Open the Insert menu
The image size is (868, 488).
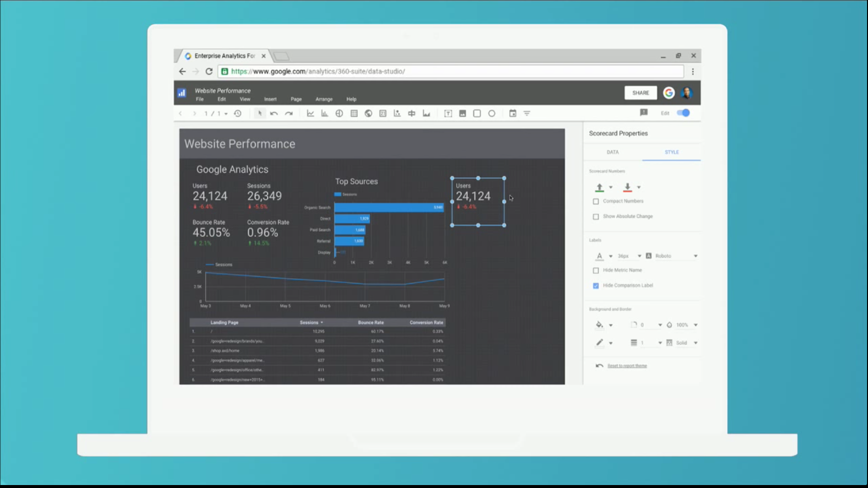tap(270, 99)
